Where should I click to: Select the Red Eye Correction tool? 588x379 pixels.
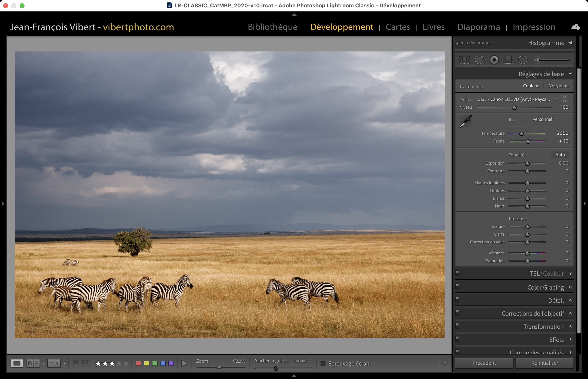494,60
